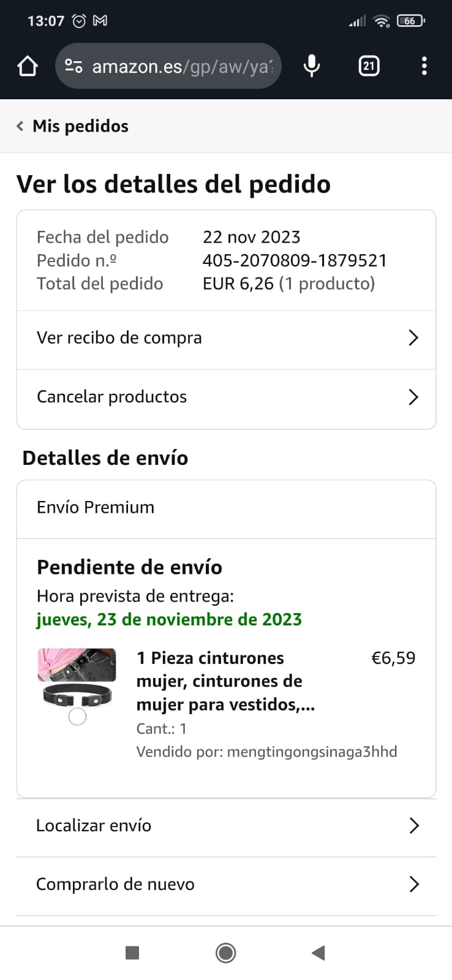Open site info icon in address bar
Image resolution: width=452 pixels, height=980 pixels.
point(73,66)
